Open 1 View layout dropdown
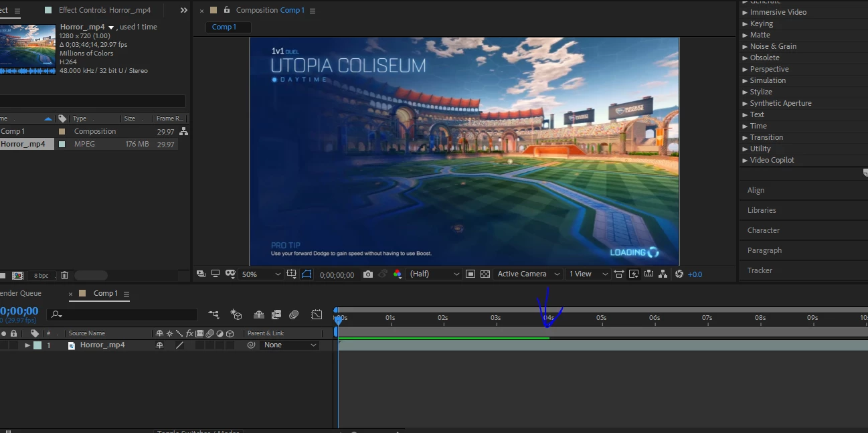868x433 pixels. pos(588,274)
